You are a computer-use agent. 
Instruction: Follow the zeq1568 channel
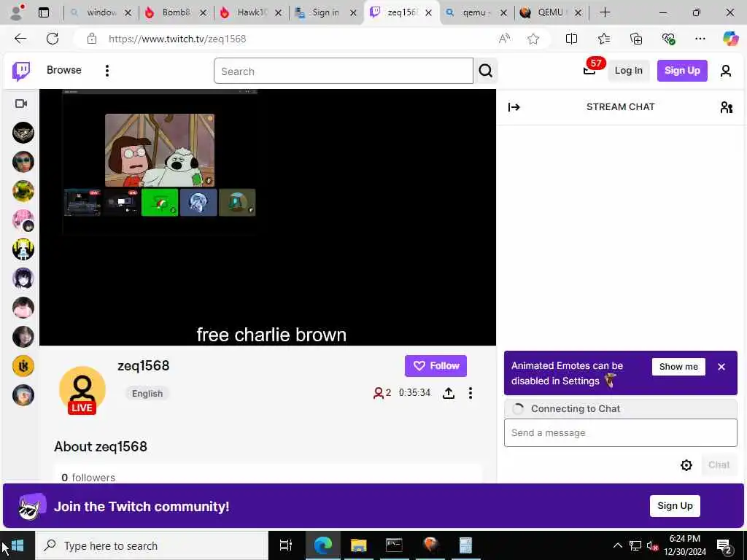point(436,366)
